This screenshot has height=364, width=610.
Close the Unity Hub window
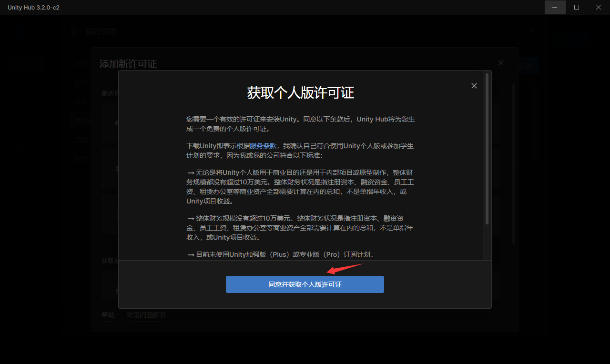[599, 7]
